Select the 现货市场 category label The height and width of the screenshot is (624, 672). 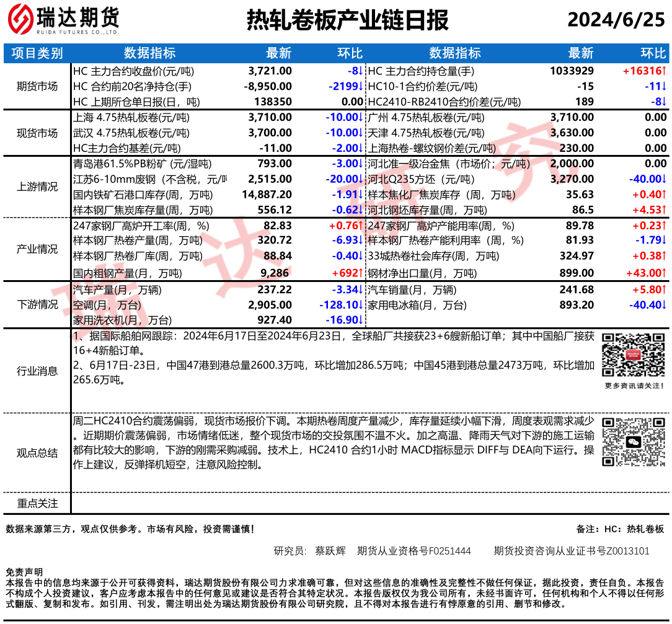point(37,133)
